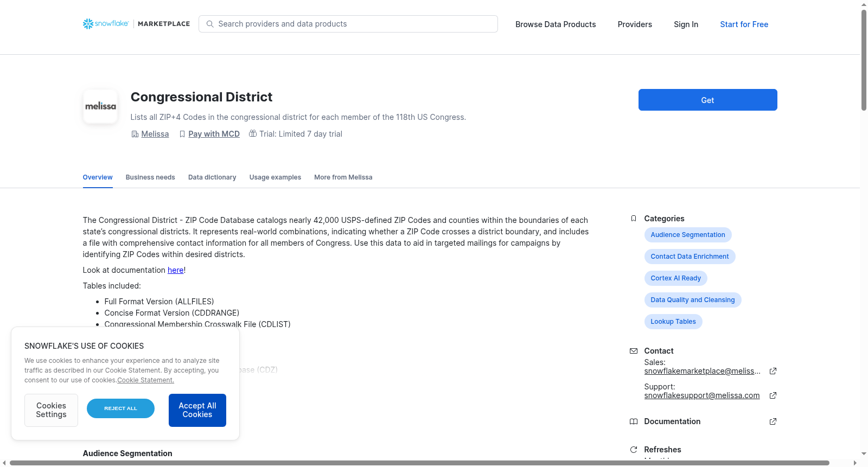Click MARKETPLACE wordmark
The height and width of the screenshot is (467, 868).
pyautogui.click(x=164, y=24)
